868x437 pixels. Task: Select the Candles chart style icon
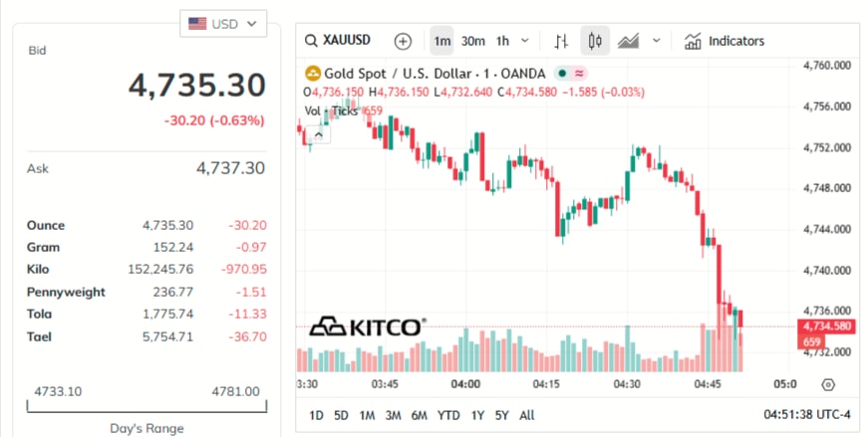click(596, 41)
